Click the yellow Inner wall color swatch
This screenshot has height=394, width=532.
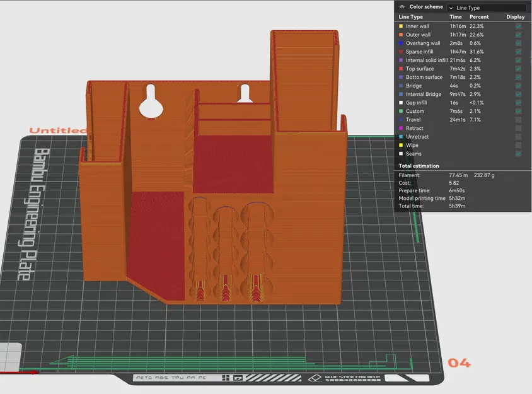[400, 26]
